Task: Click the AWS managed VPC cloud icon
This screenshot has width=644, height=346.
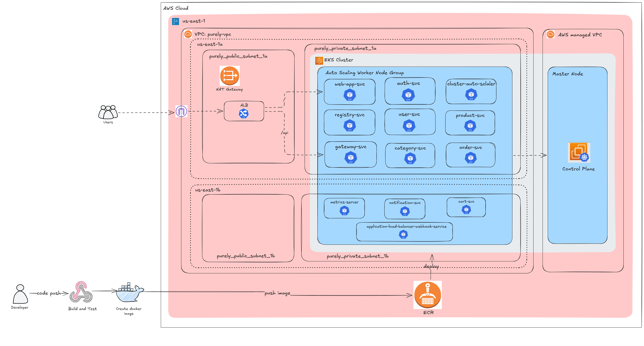Action: tap(551, 35)
